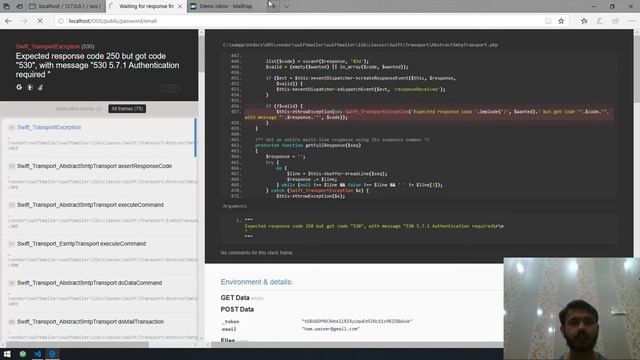
Task: Toggle reading view icon in address bar
Action: point(548,21)
